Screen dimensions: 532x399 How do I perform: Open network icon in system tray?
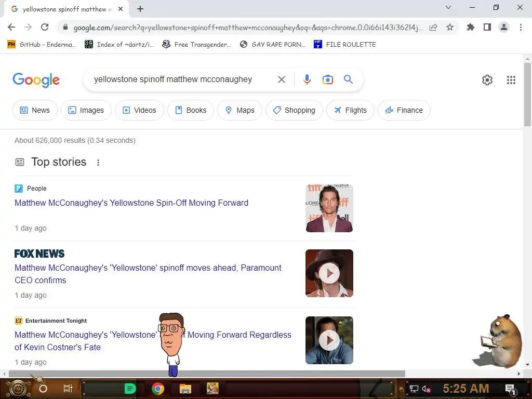tap(414, 389)
